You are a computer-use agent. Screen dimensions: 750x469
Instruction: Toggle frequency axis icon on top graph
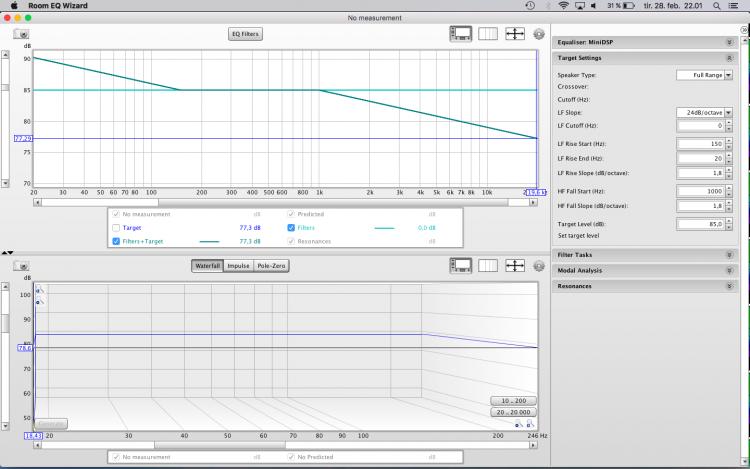coord(488,33)
